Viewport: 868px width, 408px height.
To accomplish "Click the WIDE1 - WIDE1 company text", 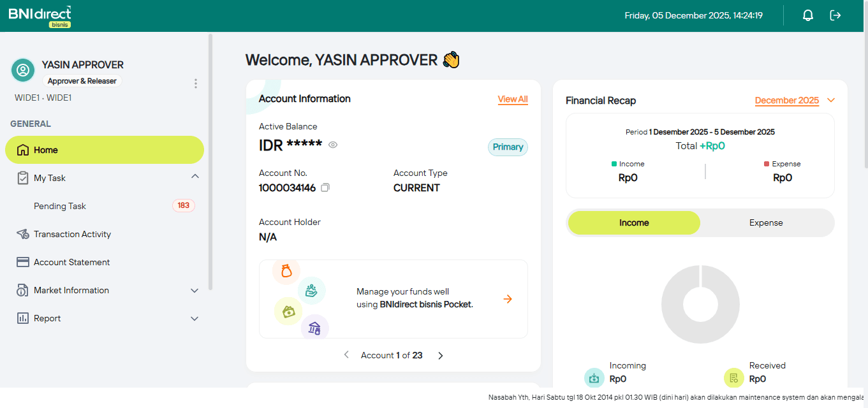I will (x=43, y=98).
